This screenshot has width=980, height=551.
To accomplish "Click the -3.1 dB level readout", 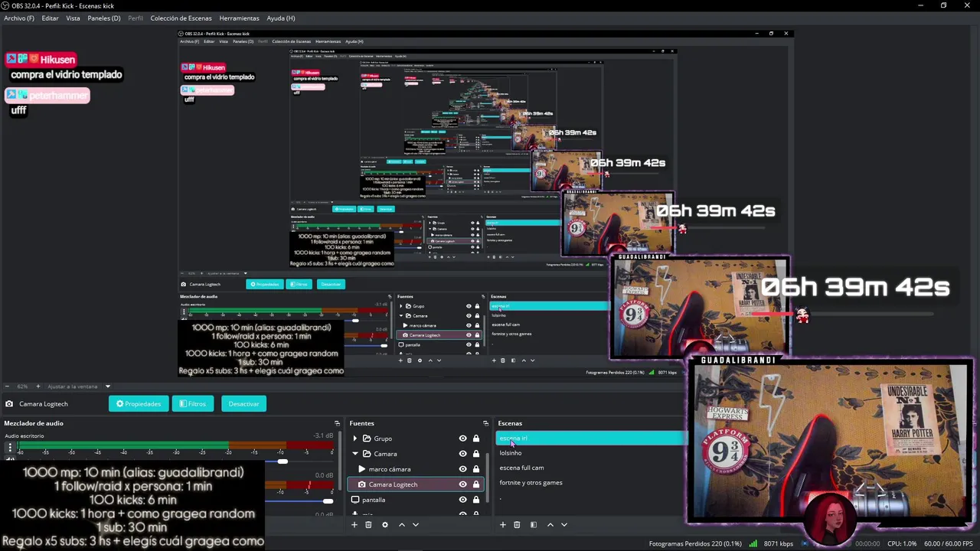I will [323, 436].
